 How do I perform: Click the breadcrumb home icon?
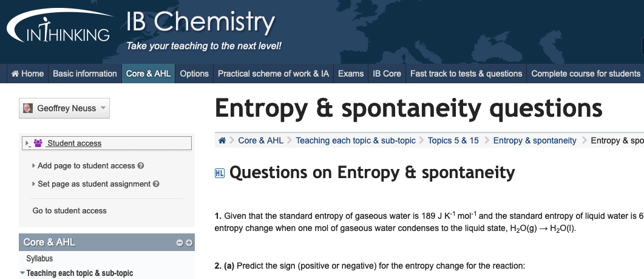tap(222, 140)
